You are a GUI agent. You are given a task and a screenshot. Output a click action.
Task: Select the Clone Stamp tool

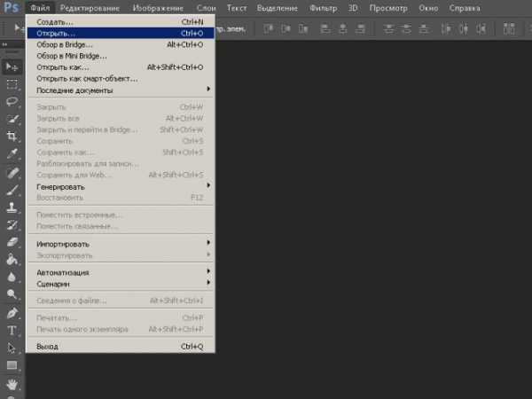tap(12, 207)
